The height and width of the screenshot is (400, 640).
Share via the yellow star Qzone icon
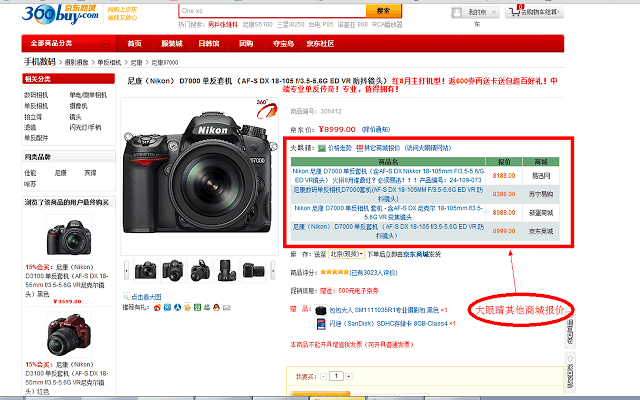187,307
